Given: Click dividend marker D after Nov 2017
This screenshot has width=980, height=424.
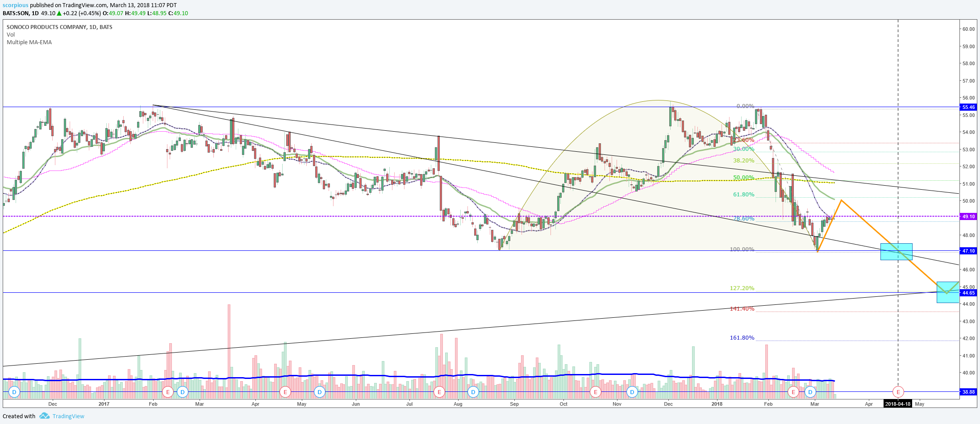Looking at the screenshot, I should [632, 392].
